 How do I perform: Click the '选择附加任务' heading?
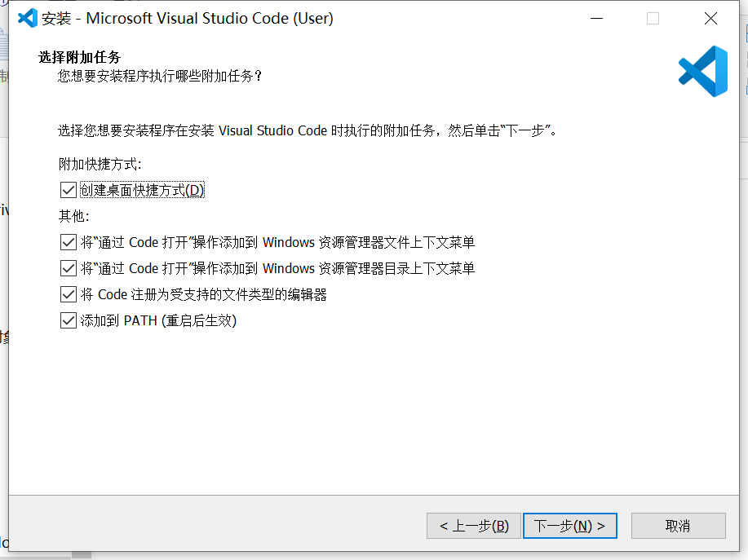[80, 57]
